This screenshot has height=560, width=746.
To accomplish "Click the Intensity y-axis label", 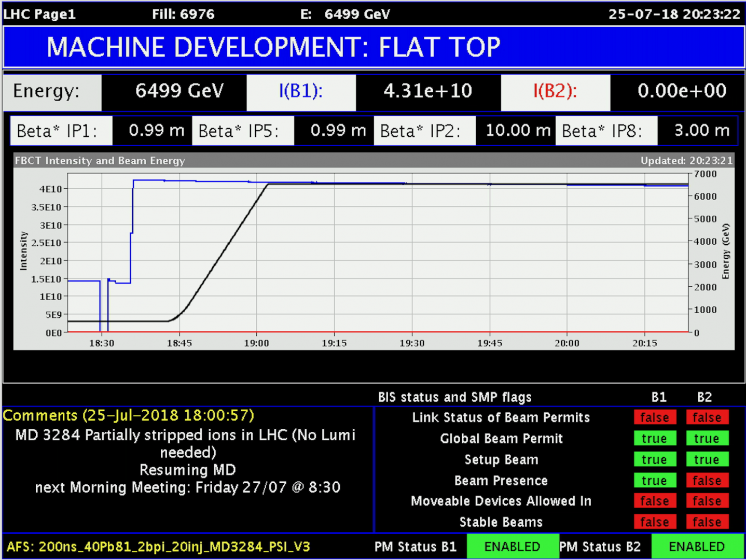I will pos(23,251).
